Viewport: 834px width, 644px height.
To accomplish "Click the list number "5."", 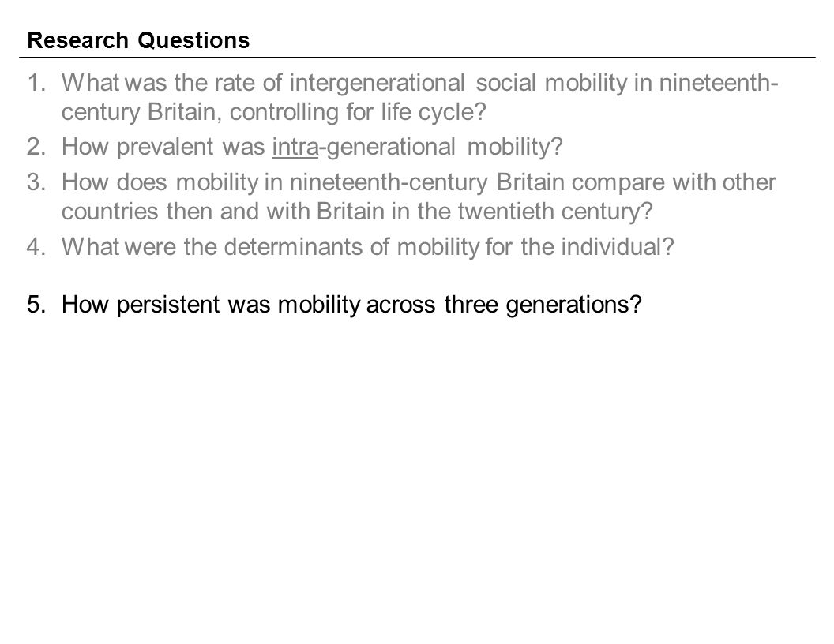I will (x=36, y=305).
